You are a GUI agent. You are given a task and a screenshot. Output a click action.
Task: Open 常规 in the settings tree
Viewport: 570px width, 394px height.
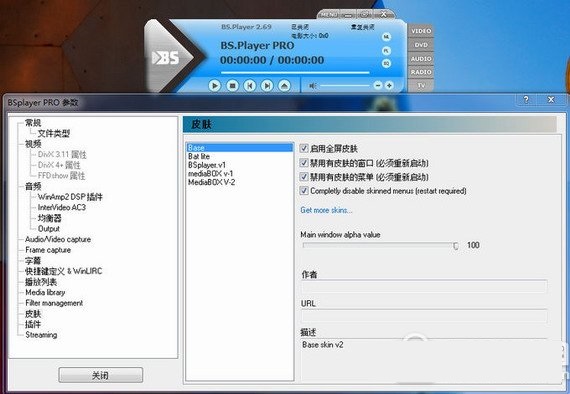(x=33, y=123)
